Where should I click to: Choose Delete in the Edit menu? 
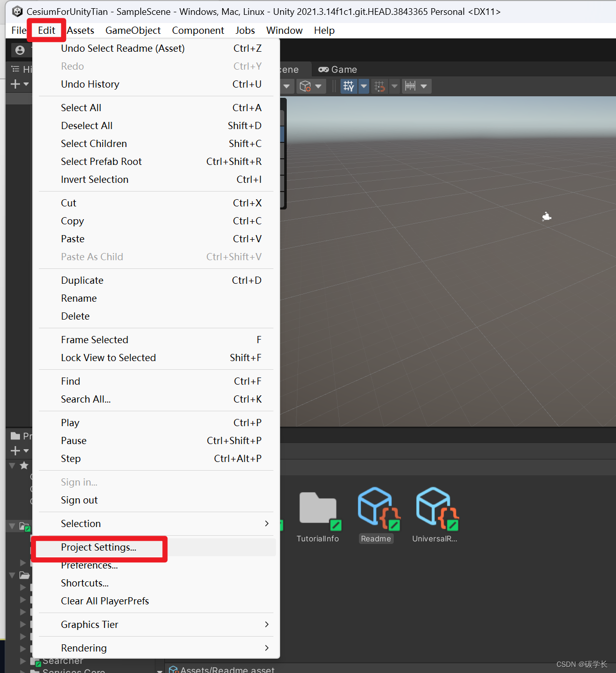[156, 316]
